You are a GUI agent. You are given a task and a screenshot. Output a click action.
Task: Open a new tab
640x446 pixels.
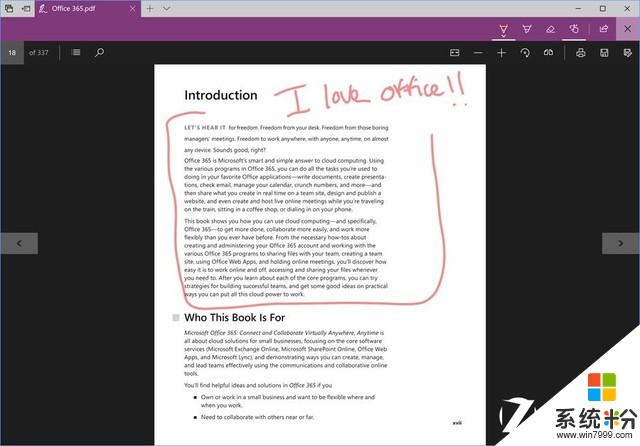[x=150, y=9]
